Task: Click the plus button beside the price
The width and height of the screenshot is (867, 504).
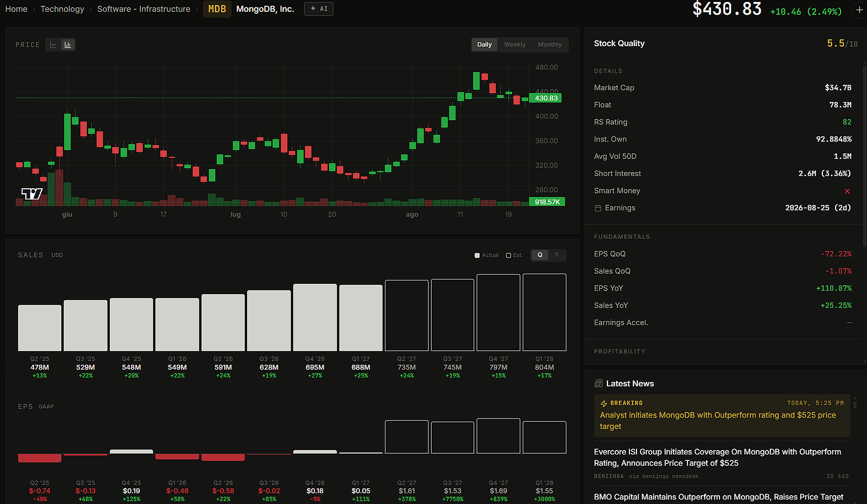Action: click(859, 10)
